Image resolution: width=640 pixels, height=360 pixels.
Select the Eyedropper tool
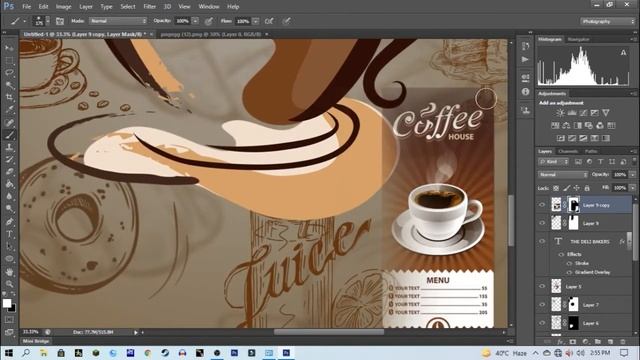click(9, 110)
